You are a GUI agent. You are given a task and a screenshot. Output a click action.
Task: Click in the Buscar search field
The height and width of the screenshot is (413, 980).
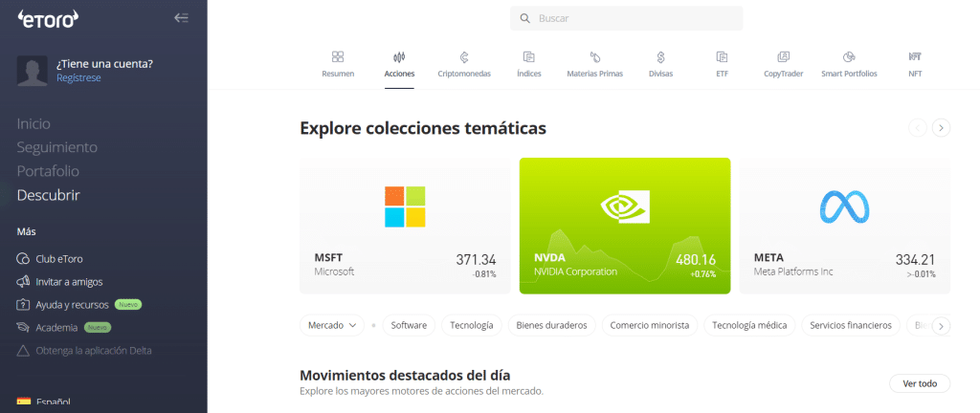626,19
